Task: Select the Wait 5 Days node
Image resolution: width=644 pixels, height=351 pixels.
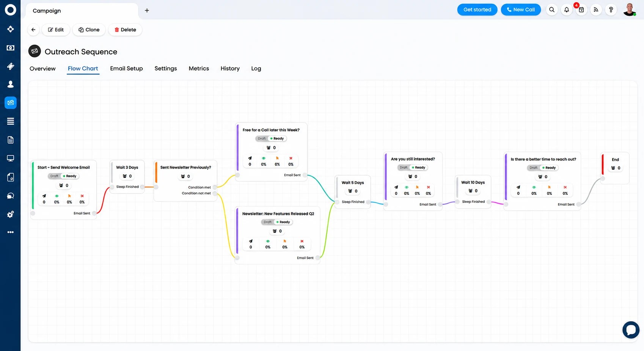Action: pos(353,192)
